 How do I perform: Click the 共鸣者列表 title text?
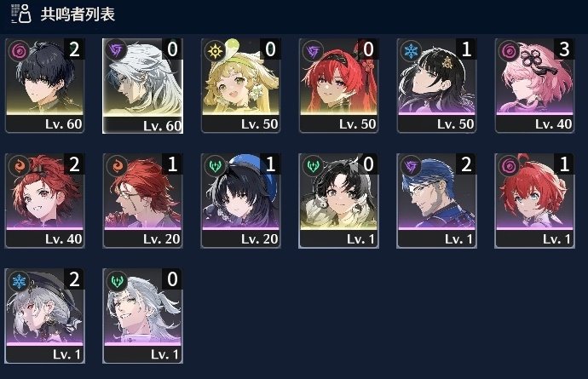click(x=78, y=14)
